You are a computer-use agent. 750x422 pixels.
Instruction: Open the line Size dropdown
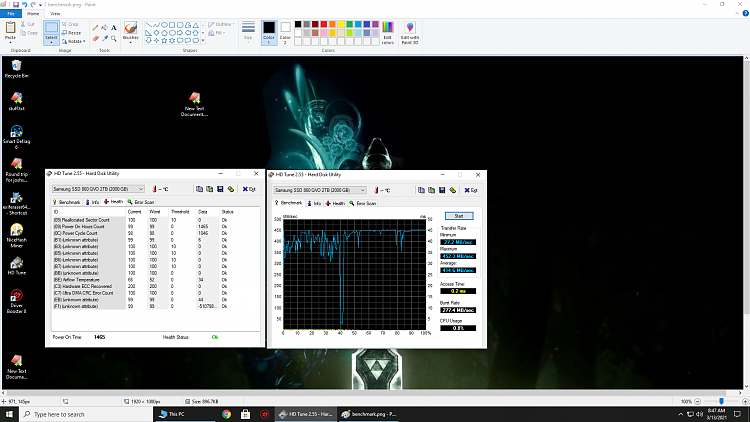[248, 32]
